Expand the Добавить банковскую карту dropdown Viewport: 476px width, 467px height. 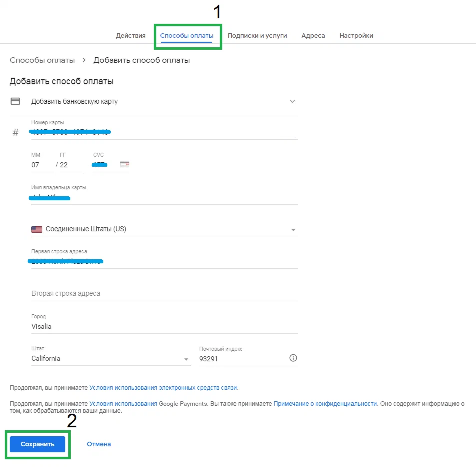point(292,101)
